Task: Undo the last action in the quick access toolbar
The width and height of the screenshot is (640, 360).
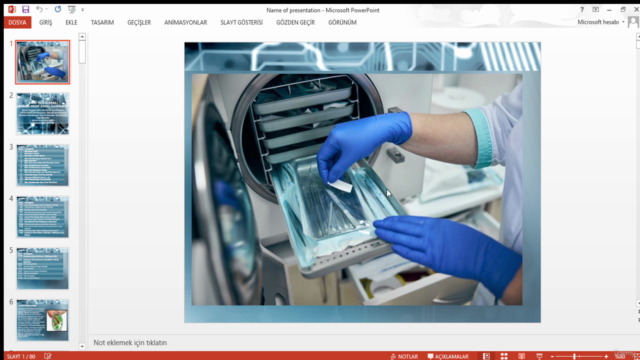Action: point(39,9)
